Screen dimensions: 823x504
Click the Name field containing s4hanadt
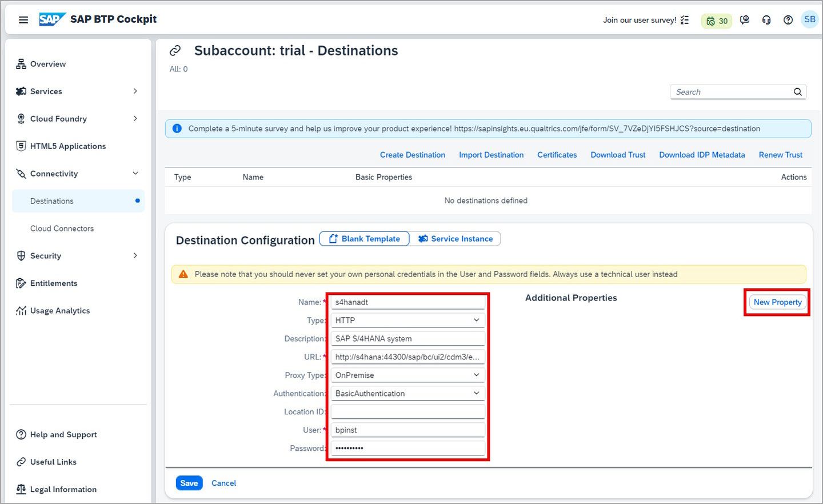coord(408,302)
